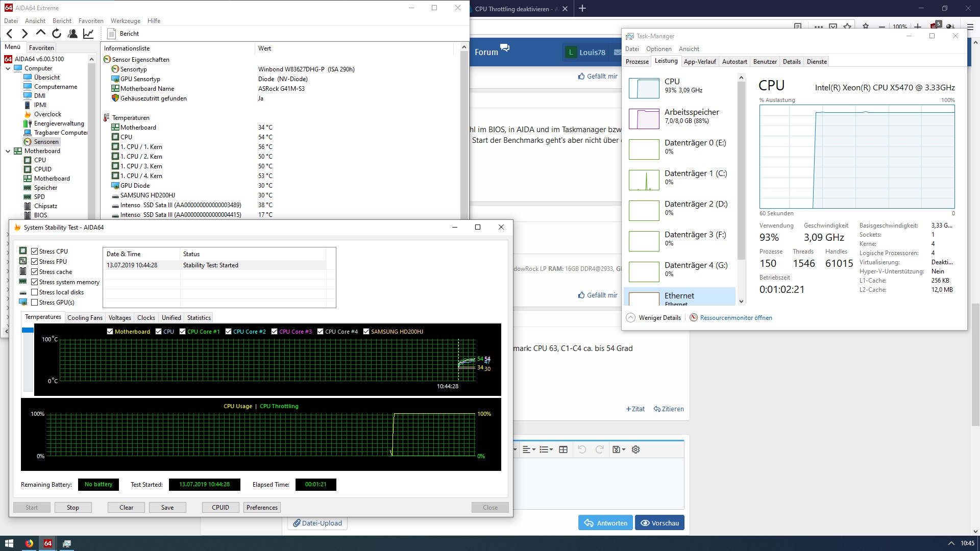This screenshot has width=980, height=551.
Task: Select Datenträger 1 (C:) in Task Manager
Action: 681,180
